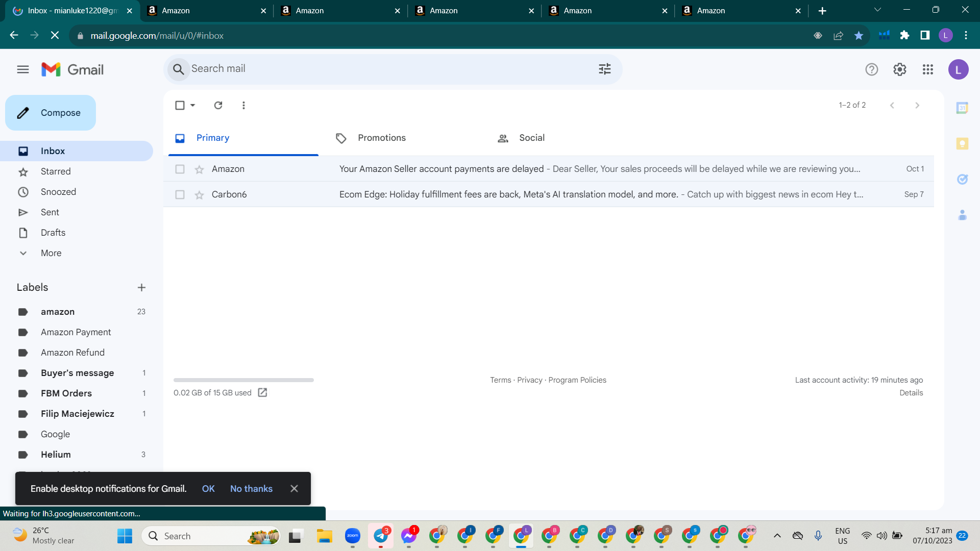Open the Snoozed folder
The image size is (980, 551).
click(77, 192)
